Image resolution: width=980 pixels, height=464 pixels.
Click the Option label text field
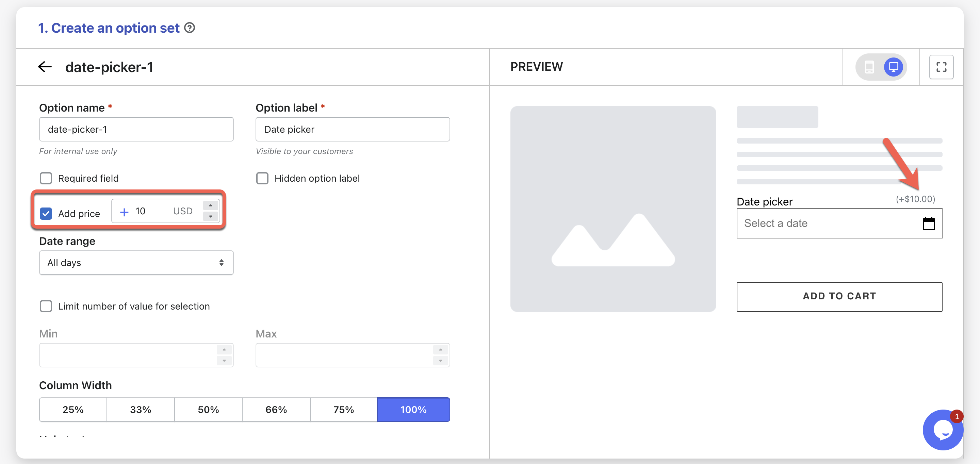pos(352,130)
